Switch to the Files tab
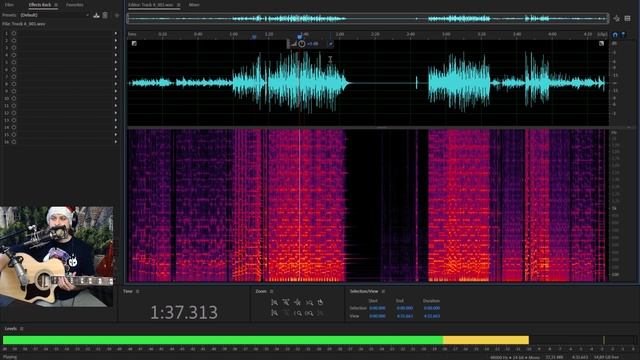This screenshot has height=360, width=640. tap(9, 5)
